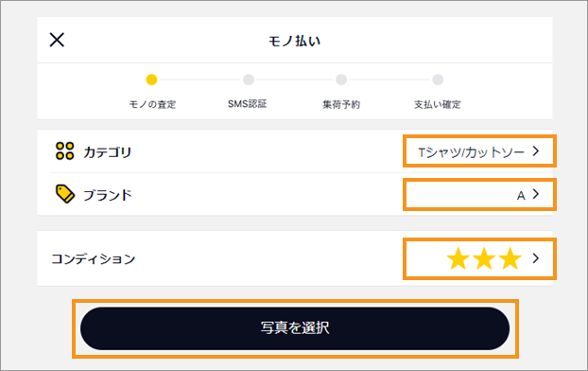Screen dimensions: 588x371
Task: Click the 集荷予約 step dot
Action: (x=341, y=79)
